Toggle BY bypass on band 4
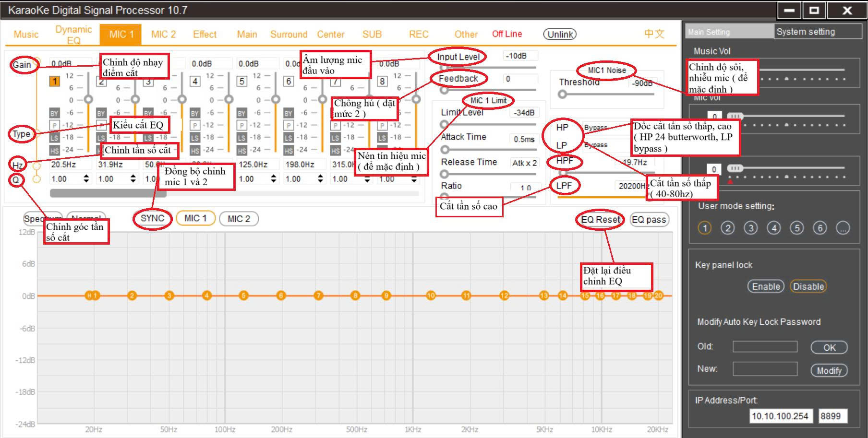This screenshot has width=868, height=438. click(194, 114)
